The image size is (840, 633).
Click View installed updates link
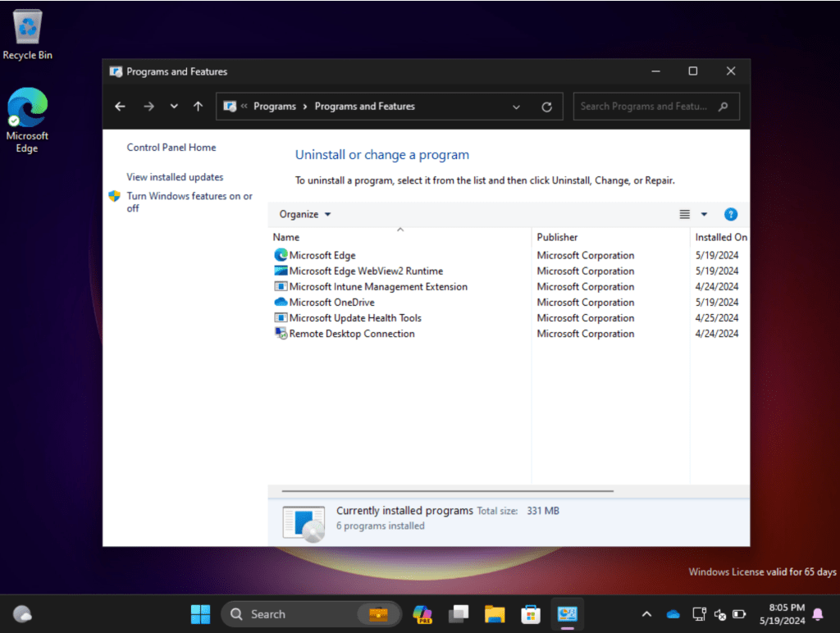[x=175, y=177]
